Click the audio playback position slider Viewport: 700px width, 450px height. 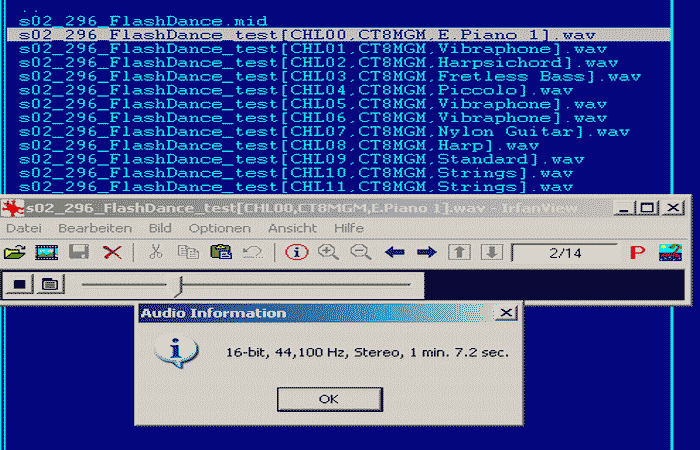point(178,286)
